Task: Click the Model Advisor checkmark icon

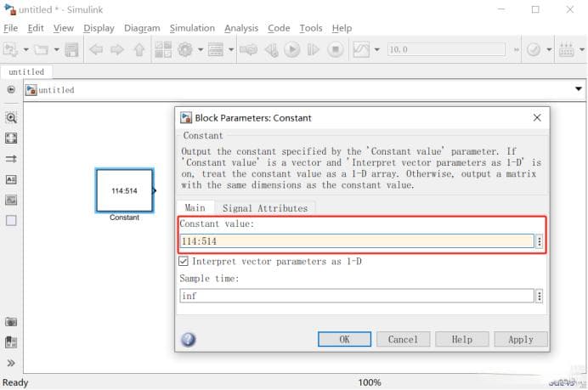Action: (534, 49)
